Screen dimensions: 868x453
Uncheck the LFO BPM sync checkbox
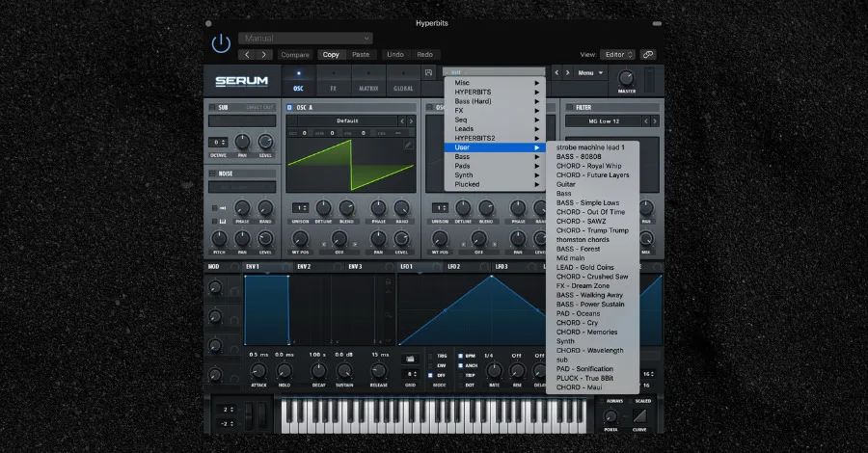(460, 356)
